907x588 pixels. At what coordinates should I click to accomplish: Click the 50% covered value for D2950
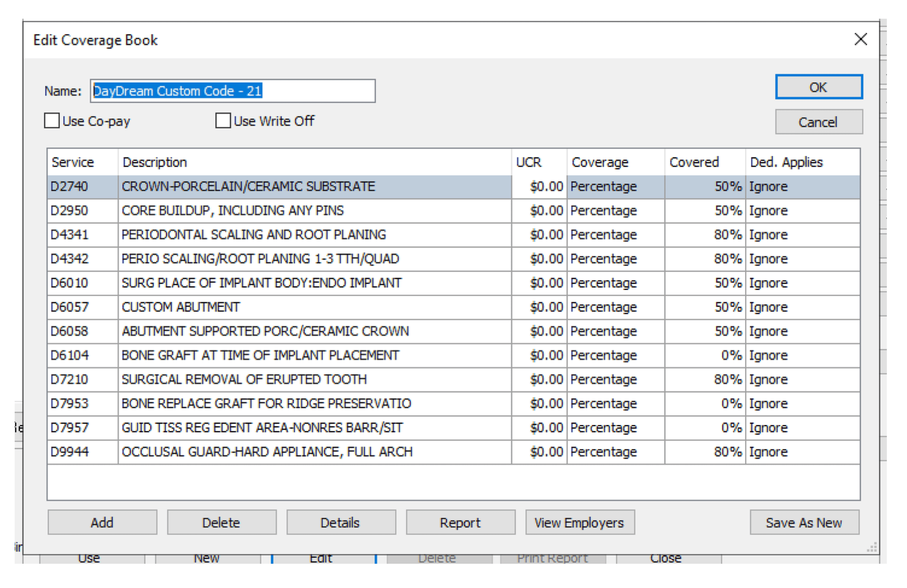click(705, 211)
